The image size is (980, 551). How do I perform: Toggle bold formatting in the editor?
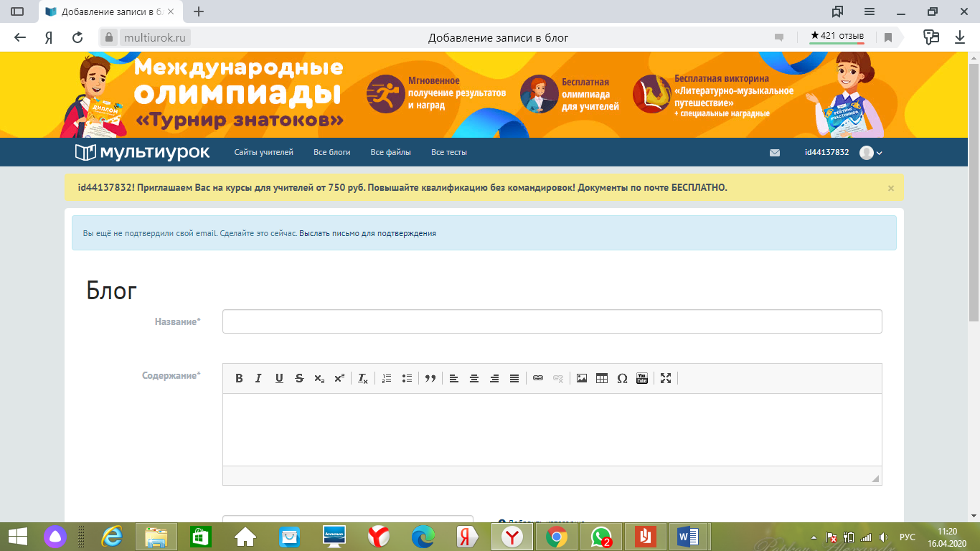click(239, 378)
